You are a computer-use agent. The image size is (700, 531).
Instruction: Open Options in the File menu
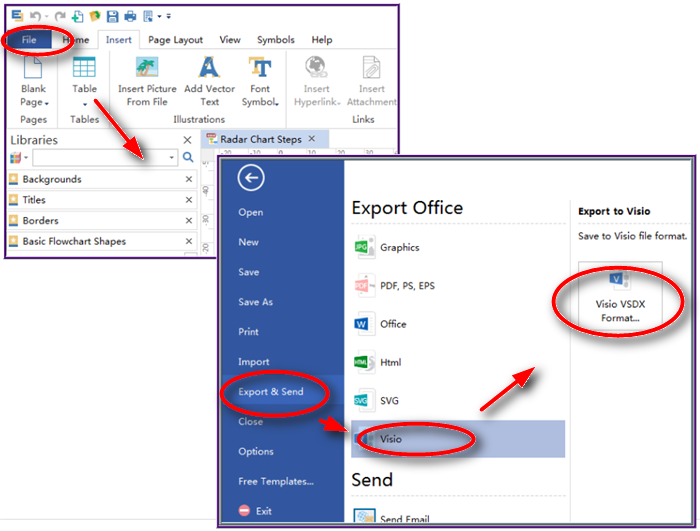pos(256,452)
